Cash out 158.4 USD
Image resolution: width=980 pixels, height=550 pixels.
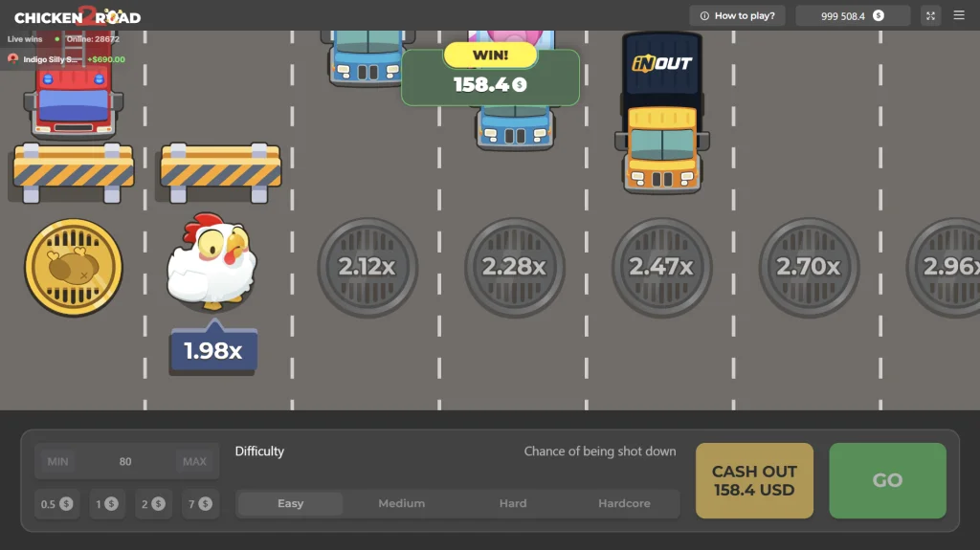[754, 480]
